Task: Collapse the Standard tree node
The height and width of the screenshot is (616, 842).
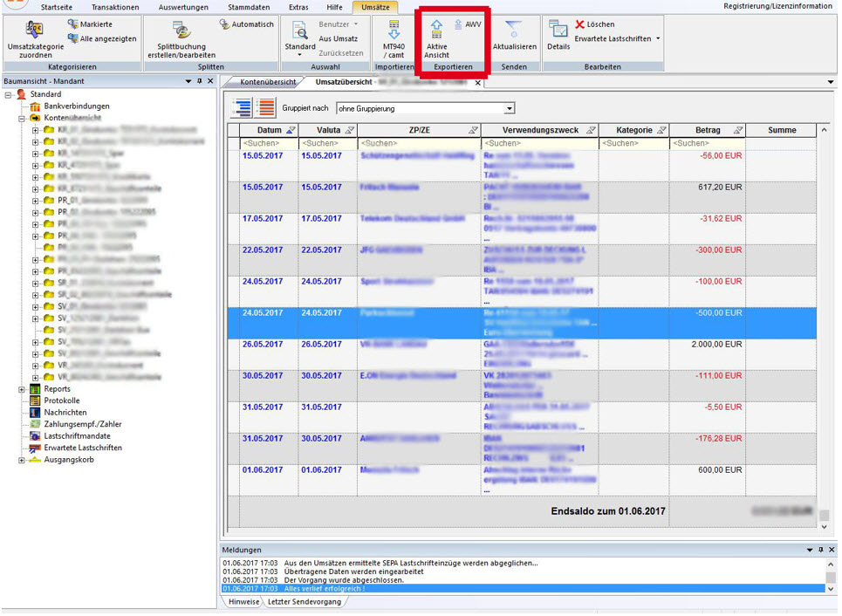Action: 8,94
